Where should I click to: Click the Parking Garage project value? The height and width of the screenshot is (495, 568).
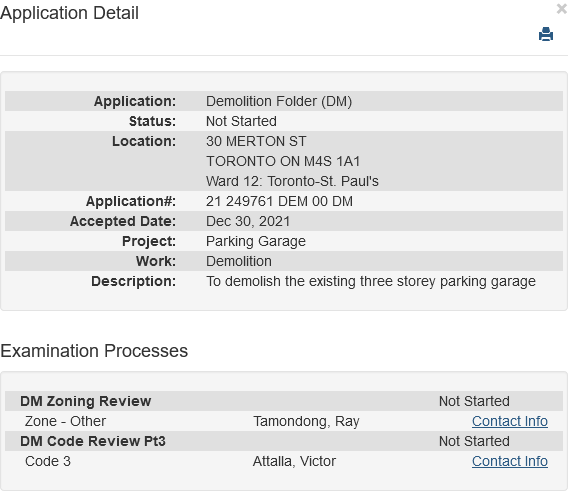[x=255, y=241]
